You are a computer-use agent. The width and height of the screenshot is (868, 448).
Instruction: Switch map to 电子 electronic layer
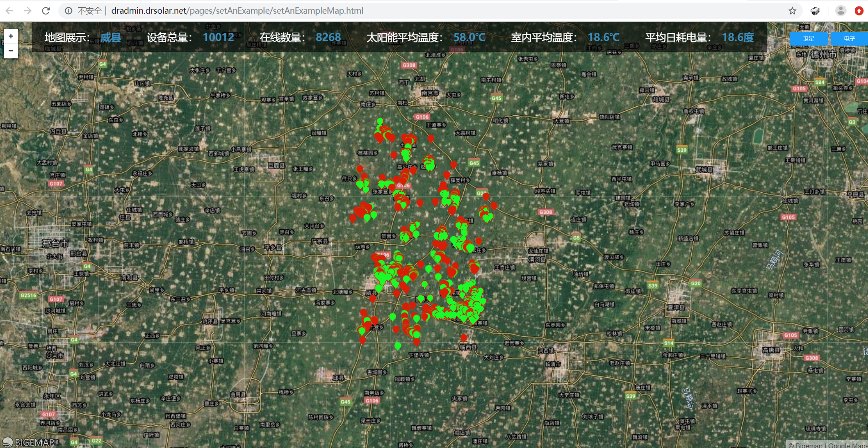coord(849,39)
